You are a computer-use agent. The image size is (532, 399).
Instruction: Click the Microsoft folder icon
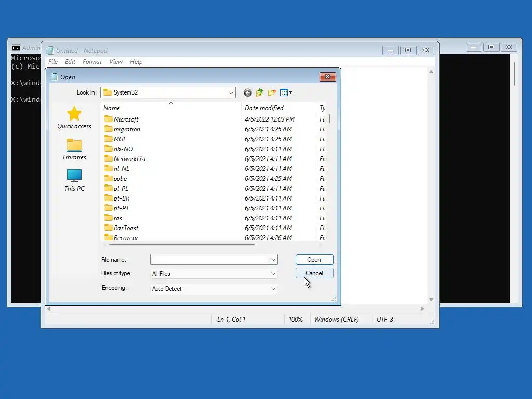point(108,119)
